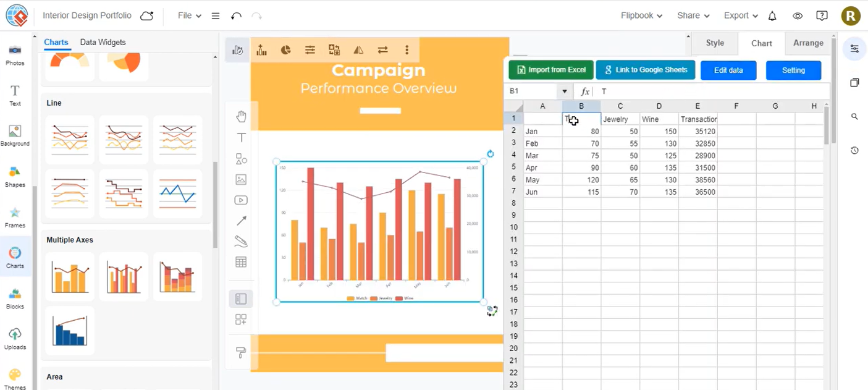Click Import from Excel button
Screen dimensions: 868x390
pyautogui.click(x=551, y=70)
